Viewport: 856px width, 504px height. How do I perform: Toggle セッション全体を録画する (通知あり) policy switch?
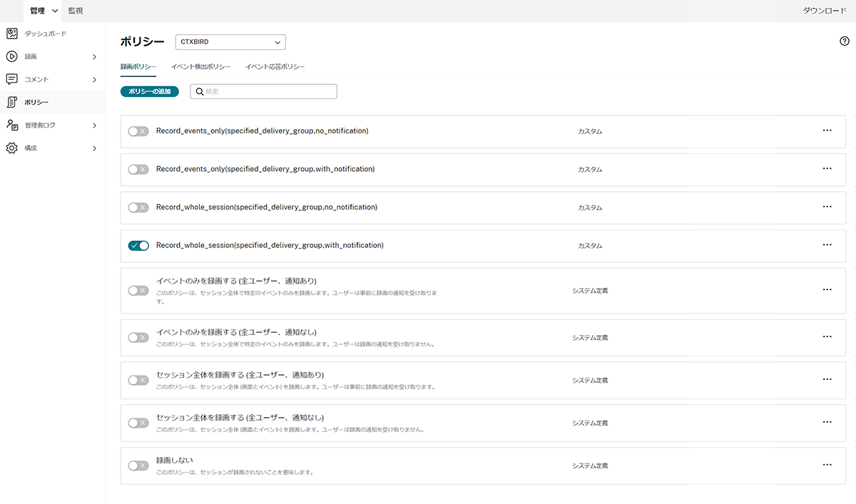pos(138,380)
